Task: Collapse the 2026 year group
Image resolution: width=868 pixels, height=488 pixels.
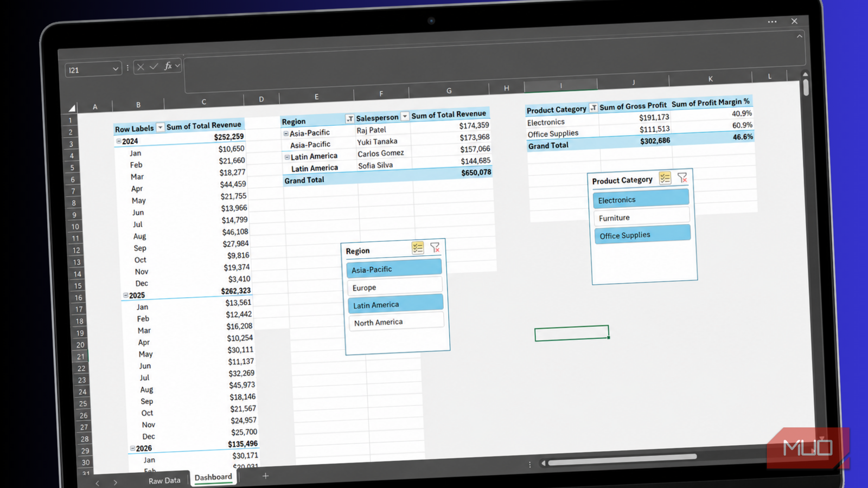Action: click(132, 448)
